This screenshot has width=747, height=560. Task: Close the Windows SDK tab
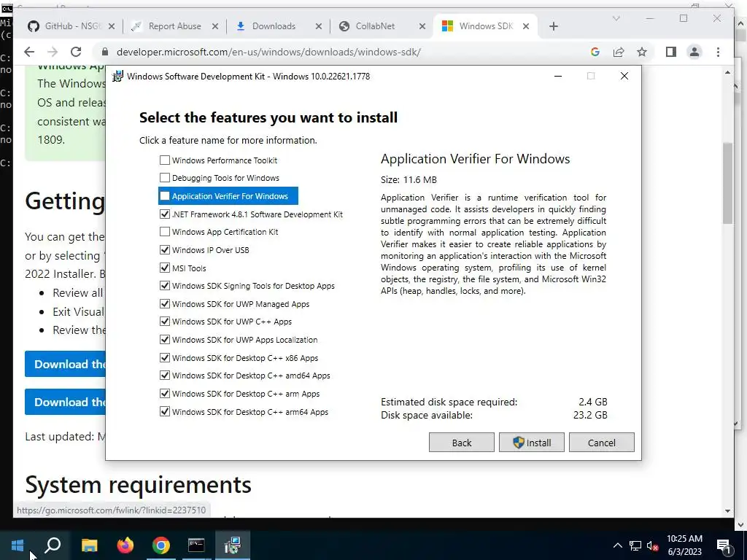pos(525,26)
